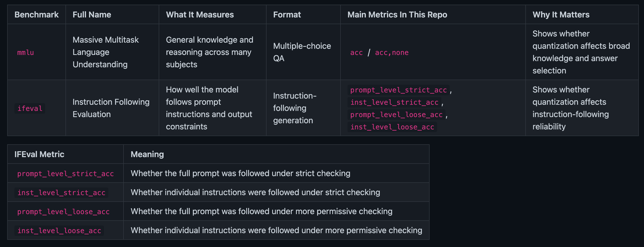Click the Instruction Following Evaluation cell

click(111, 108)
